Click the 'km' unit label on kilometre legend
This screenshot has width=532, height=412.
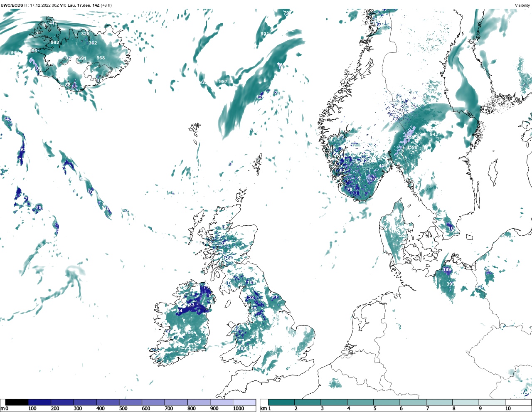264,409
